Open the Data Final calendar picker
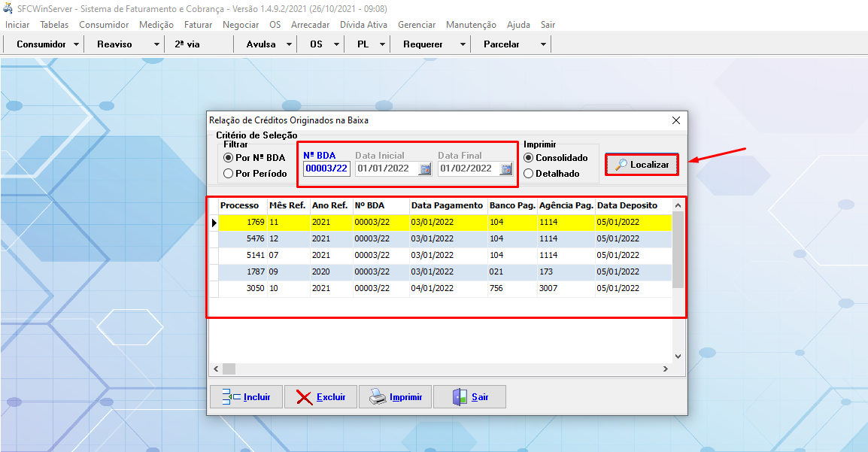Viewport: 868px width, 452px height. pos(507,168)
